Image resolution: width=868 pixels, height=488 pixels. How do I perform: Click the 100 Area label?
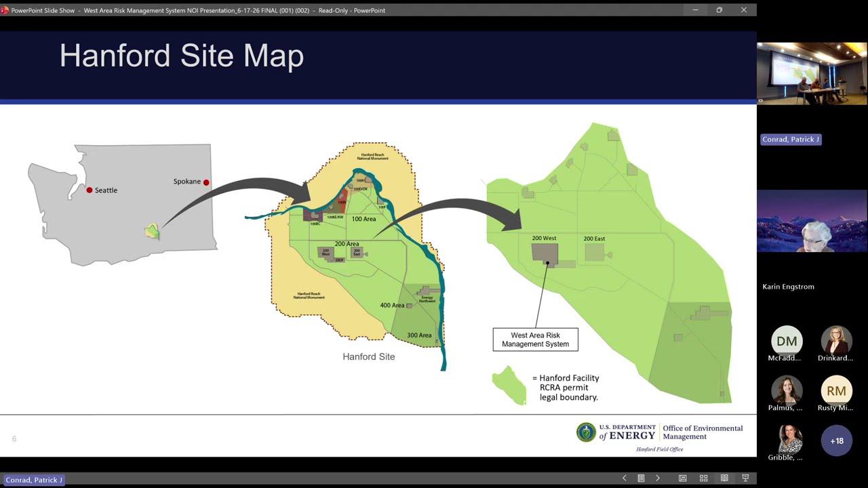363,219
